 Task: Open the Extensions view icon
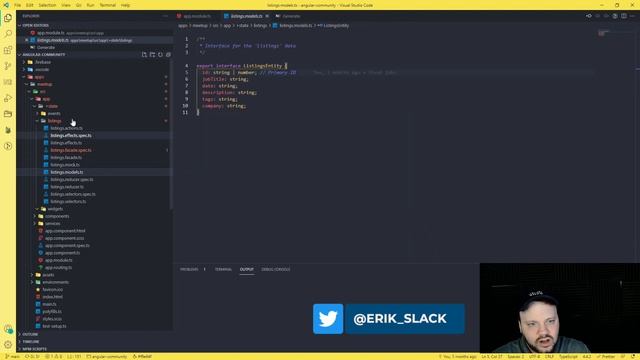[8, 50]
